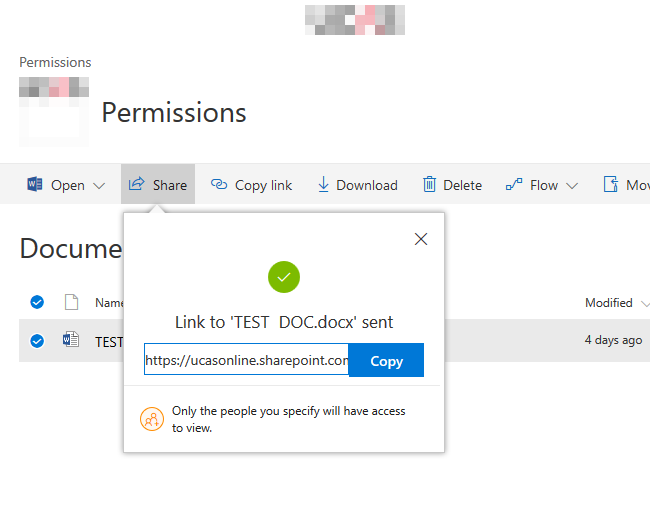Click the Share arrow icon in toolbar
The width and height of the screenshot is (650, 522).
[x=137, y=184]
